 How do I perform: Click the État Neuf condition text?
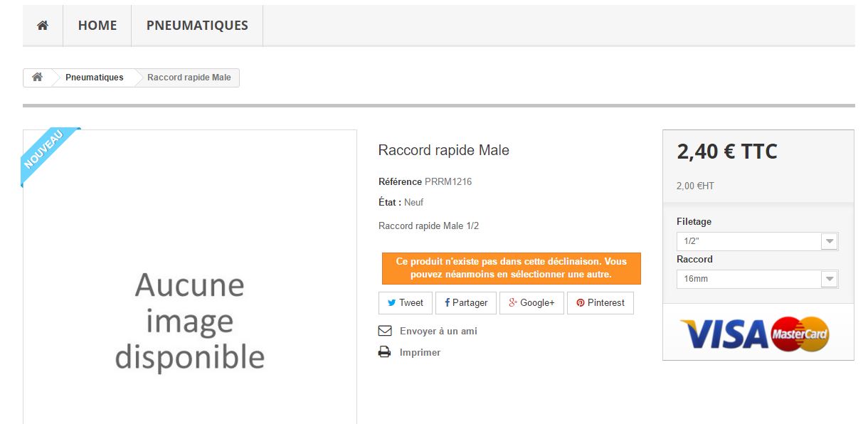coord(401,202)
